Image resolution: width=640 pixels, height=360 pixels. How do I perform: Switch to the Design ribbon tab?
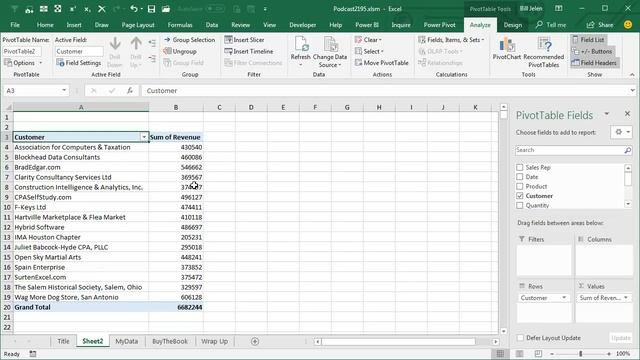tap(513, 25)
